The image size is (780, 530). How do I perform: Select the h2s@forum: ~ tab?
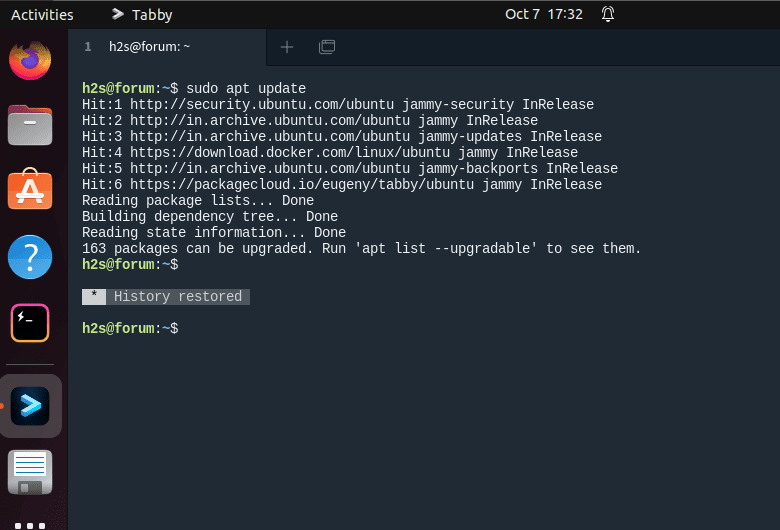167,47
